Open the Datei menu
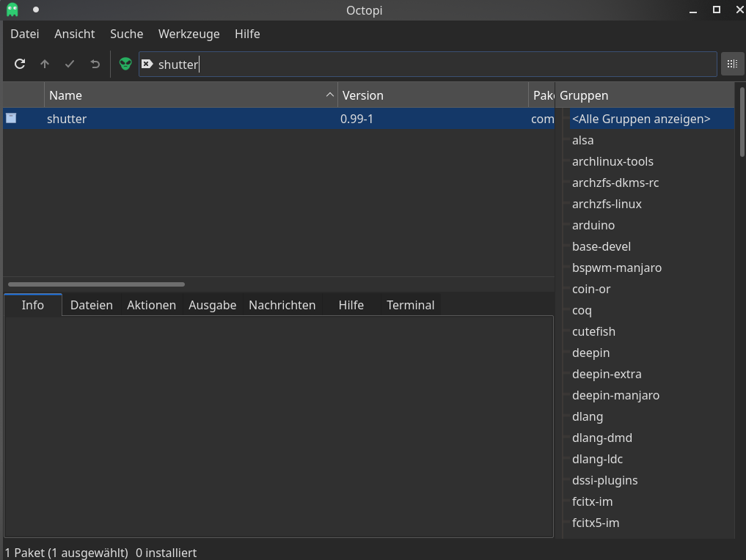The width and height of the screenshot is (746, 560). (25, 34)
